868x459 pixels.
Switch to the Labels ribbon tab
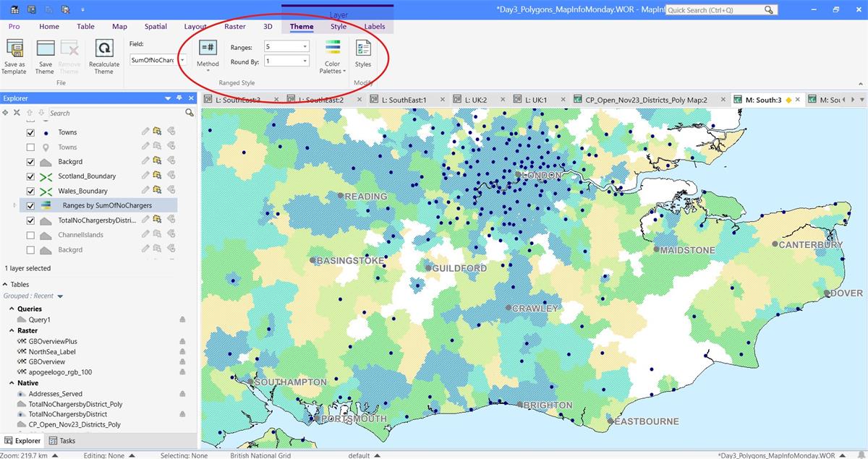[x=375, y=27]
